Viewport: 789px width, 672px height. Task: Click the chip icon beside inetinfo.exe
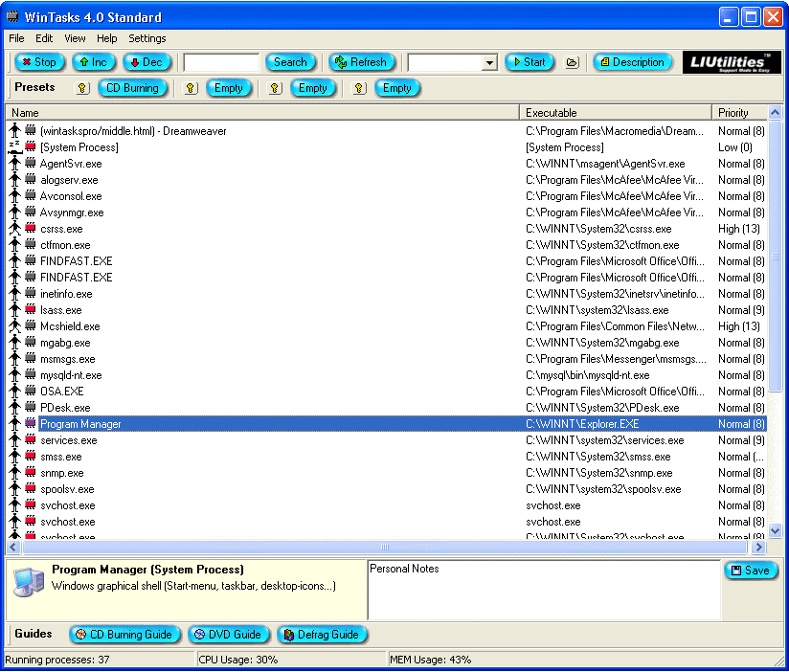coord(31,293)
